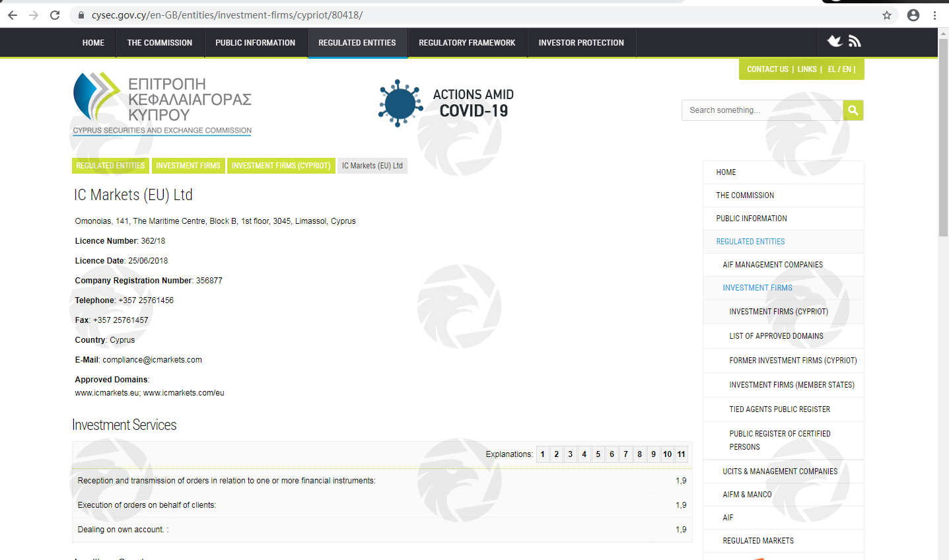Open INVESTMENT FIRMS (CYPRIOT) sidebar item
949x560 pixels.
[x=783, y=312]
